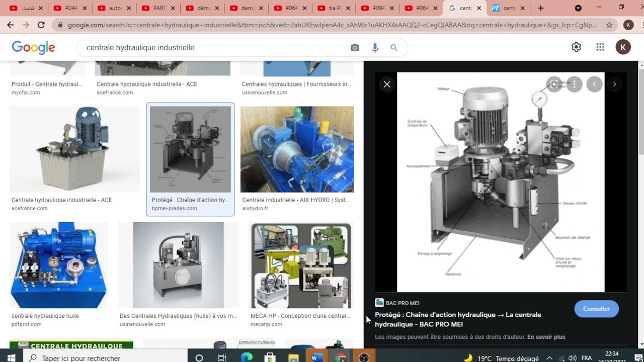Close the image preview panel
644x362 pixels.
pyautogui.click(x=387, y=84)
